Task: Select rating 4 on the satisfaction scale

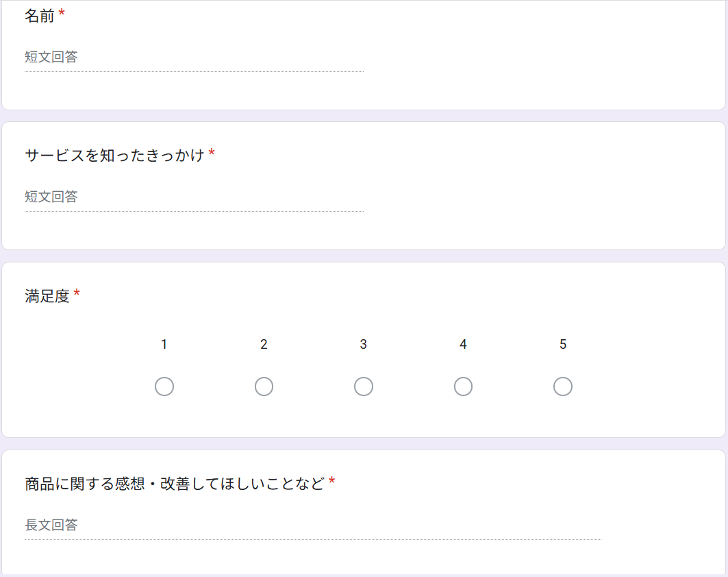Action: click(x=463, y=386)
